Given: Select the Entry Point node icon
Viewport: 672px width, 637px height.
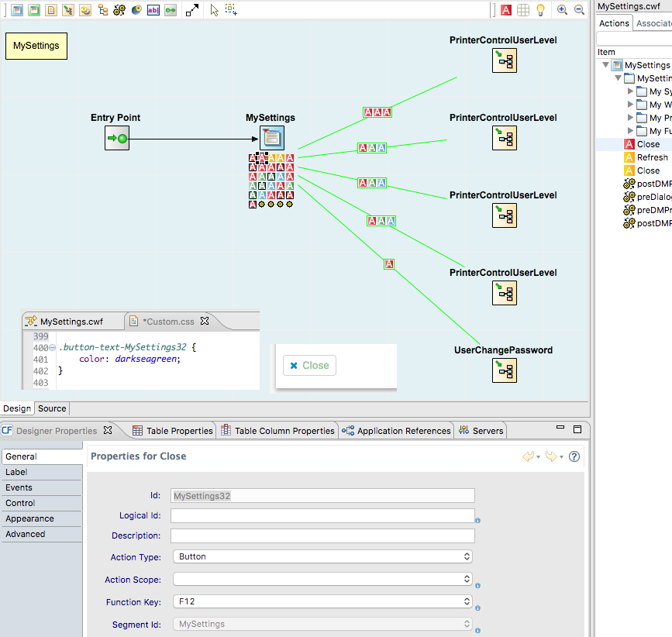Looking at the screenshot, I should (117, 138).
